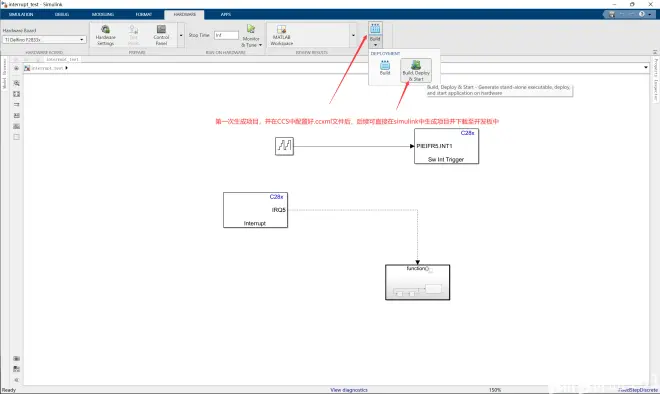Switch to the Format tab

coord(144,14)
